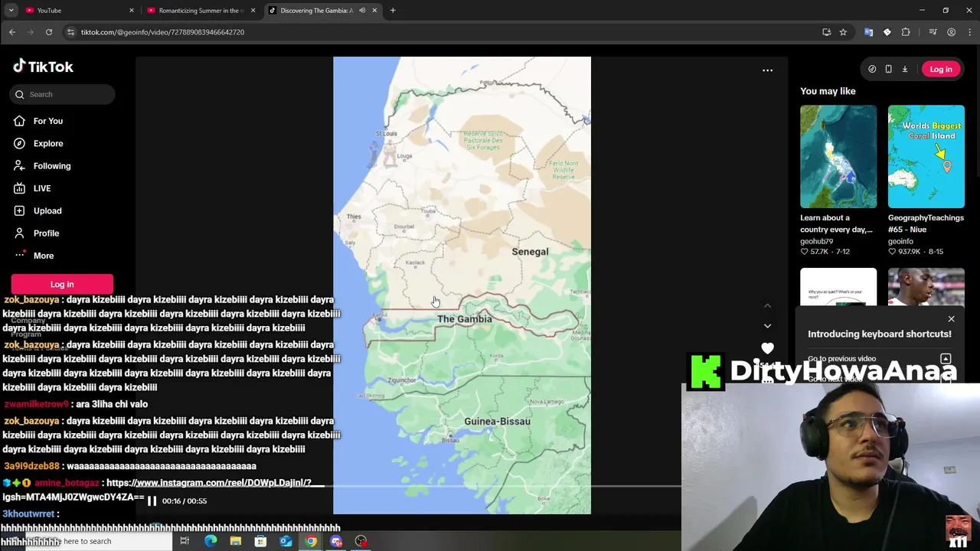
Task: Open Outlook from the taskbar
Action: 286,541
